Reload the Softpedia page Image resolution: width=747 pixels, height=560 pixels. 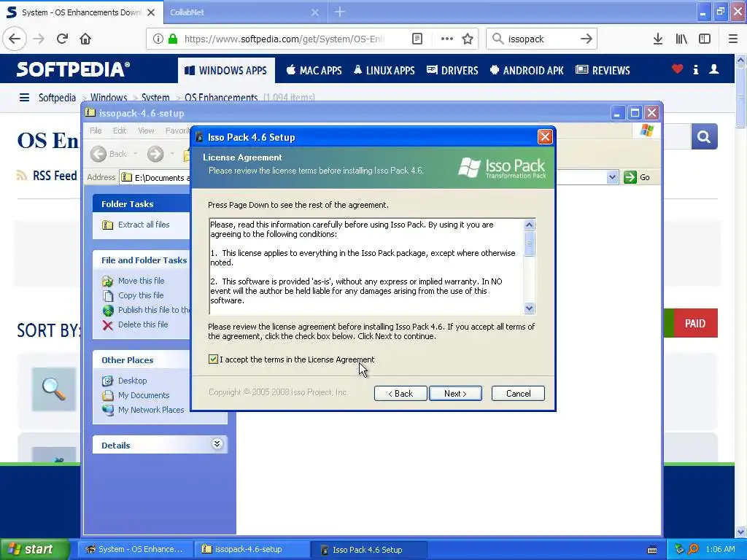62,39
